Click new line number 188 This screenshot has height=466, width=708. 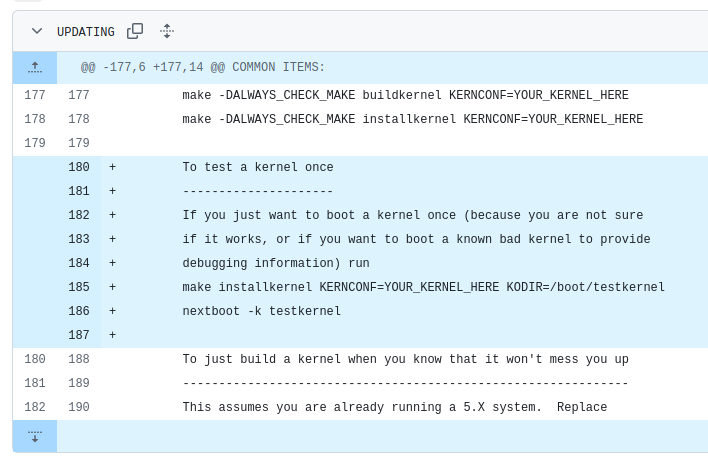(79, 359)
